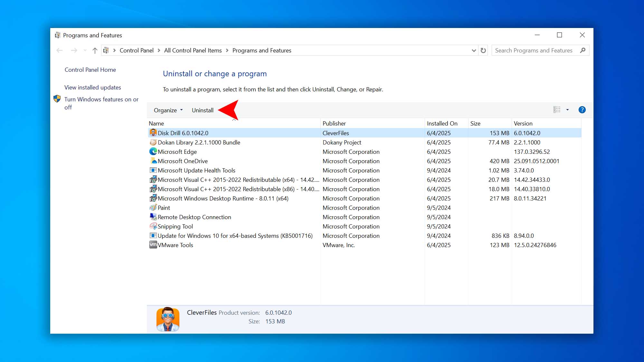Select Dokan Library 2.2.1.1000 Bundle entry

click(199, 142)
